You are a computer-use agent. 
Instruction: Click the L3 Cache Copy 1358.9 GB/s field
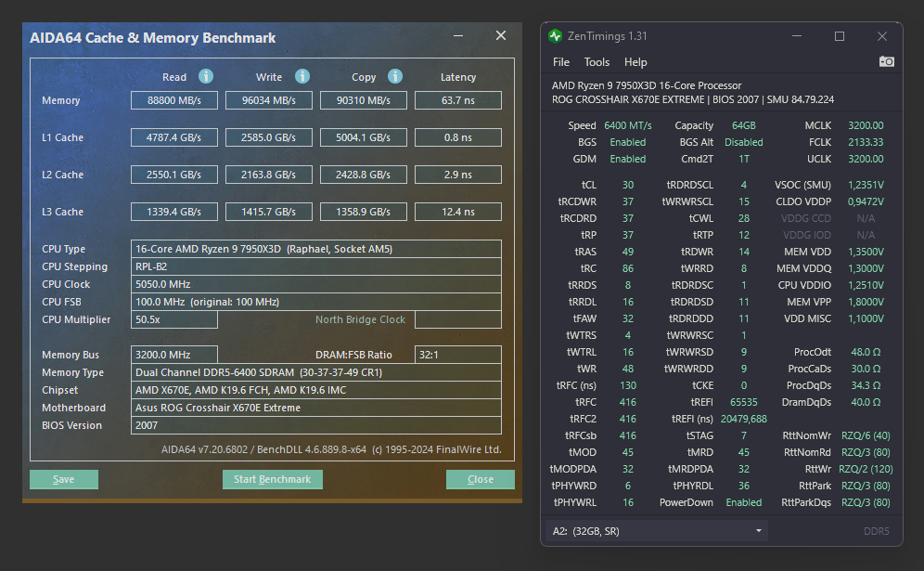(x=364, y=212)
